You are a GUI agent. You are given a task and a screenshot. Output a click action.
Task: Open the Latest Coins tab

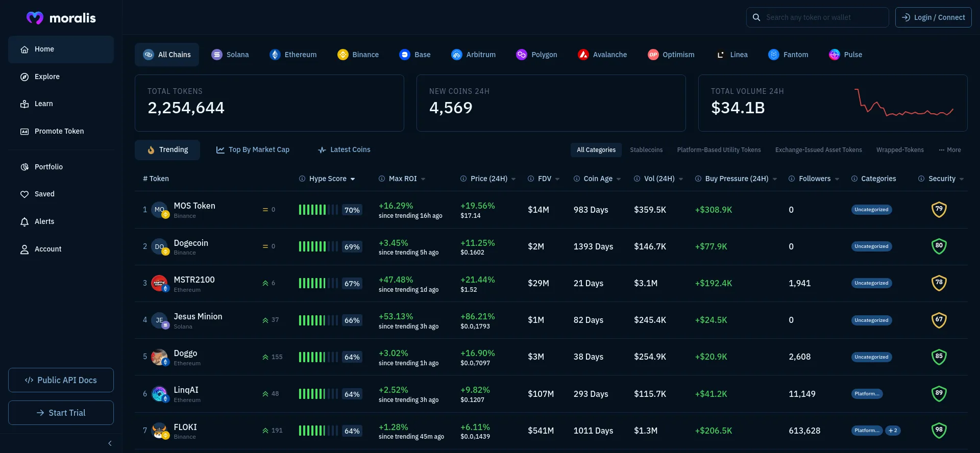tap(344, 150)
